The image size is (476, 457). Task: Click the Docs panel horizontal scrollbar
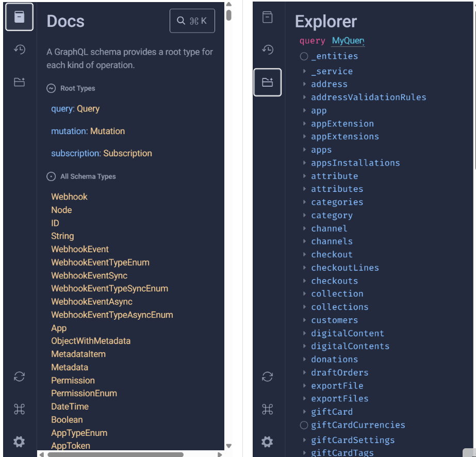[115, 454]
